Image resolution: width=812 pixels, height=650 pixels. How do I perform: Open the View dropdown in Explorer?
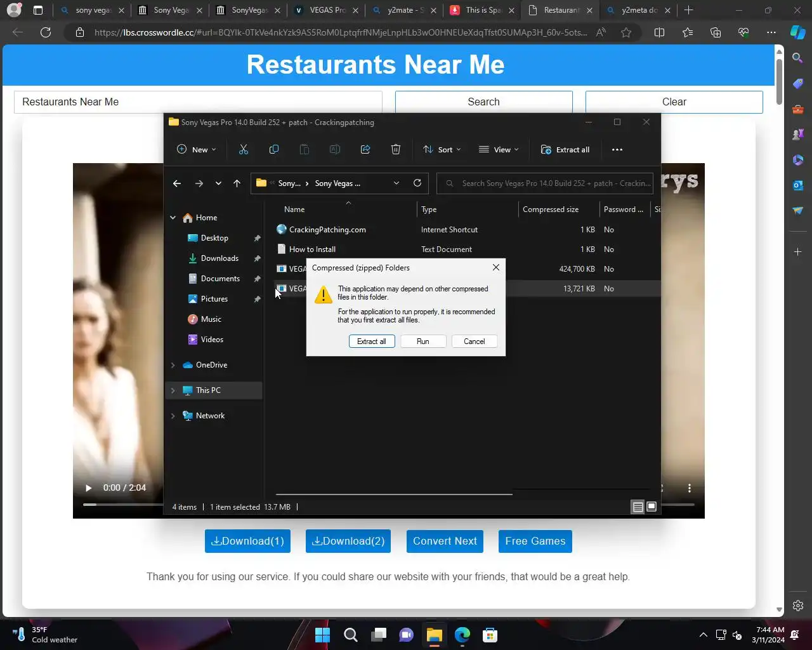(499, 150)
